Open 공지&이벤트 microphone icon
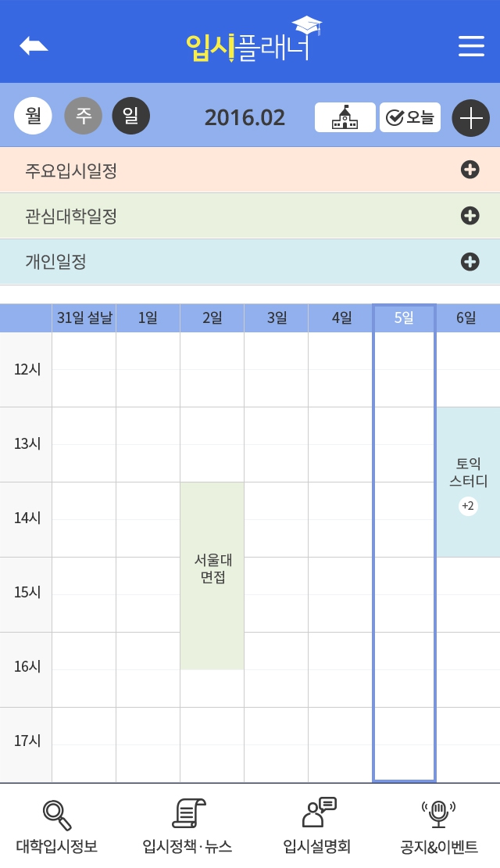 point(438,814)
